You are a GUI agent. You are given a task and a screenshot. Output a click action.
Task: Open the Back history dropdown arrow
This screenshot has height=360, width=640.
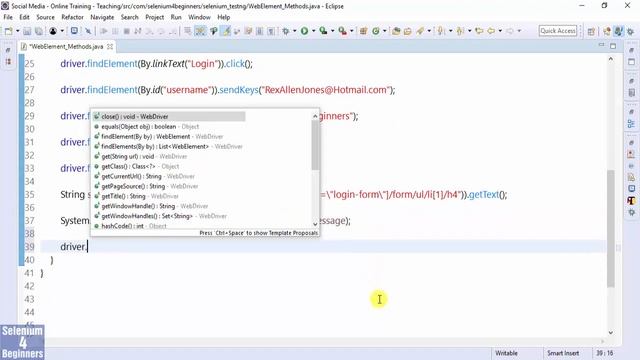pos(500,31)
